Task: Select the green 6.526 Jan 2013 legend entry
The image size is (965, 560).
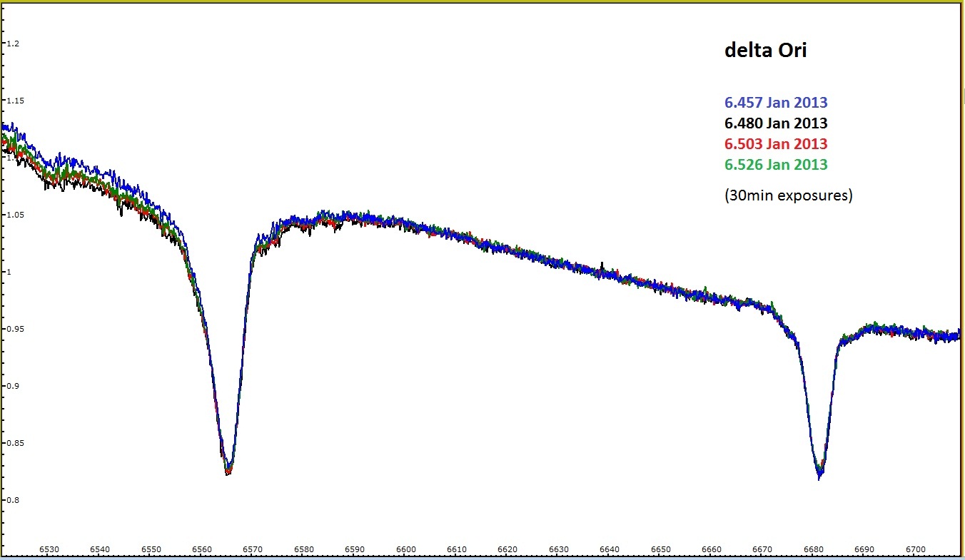Action: click(x=775, y=164)
